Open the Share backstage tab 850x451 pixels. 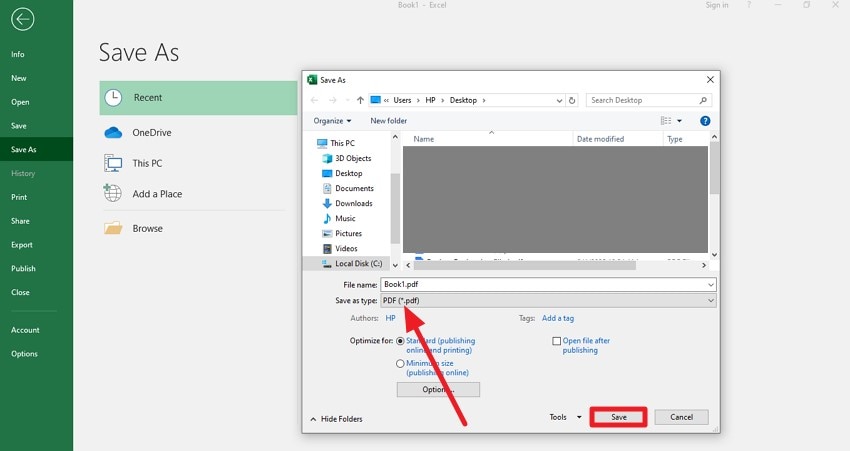(20, 221)
